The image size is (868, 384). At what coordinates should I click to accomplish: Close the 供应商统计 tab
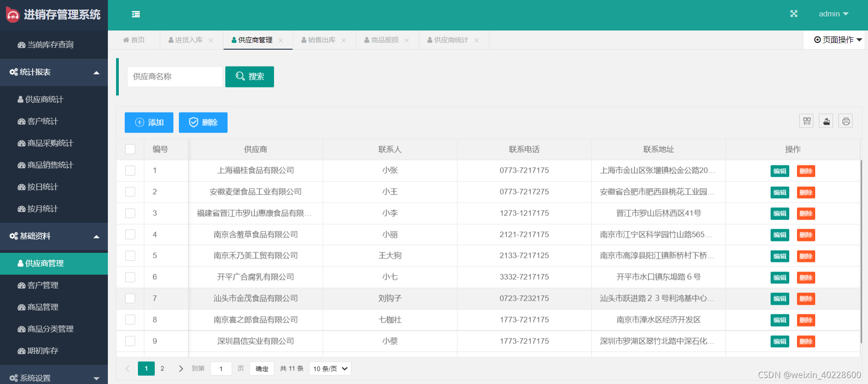[x=477, y=40]
